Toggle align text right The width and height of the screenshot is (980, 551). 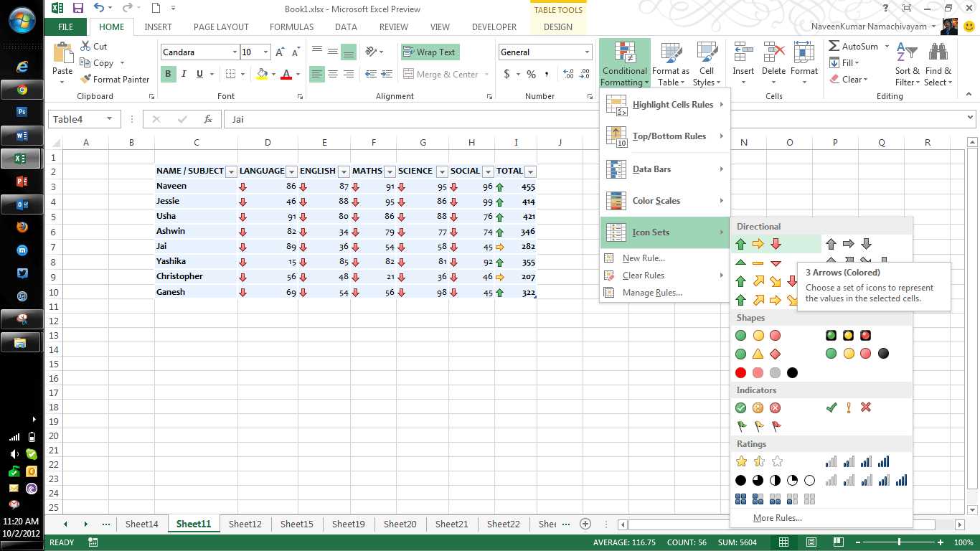349,74
